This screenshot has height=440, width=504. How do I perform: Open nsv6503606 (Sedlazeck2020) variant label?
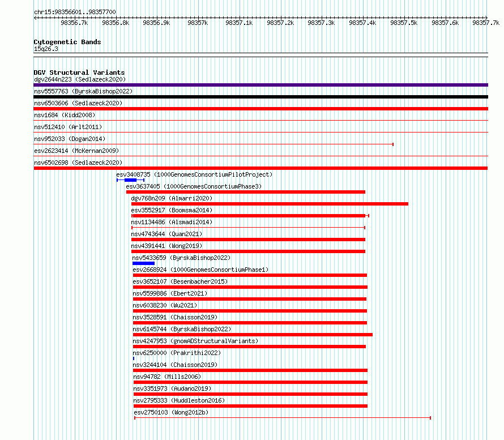78,103
